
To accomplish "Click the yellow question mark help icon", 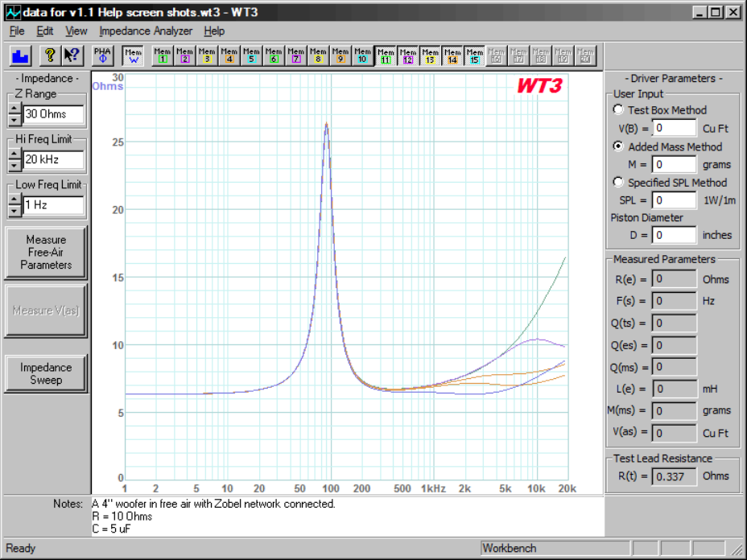I will [x=50, y=55].
